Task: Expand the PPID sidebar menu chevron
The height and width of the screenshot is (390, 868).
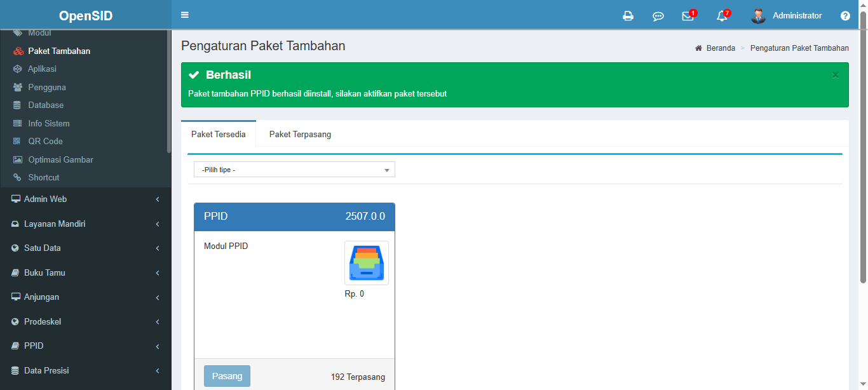Action: pos(158,346)
